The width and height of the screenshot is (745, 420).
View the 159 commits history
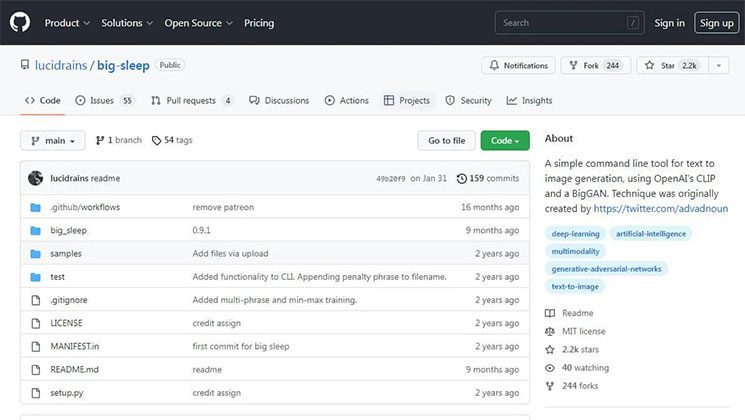click(488, 178)
